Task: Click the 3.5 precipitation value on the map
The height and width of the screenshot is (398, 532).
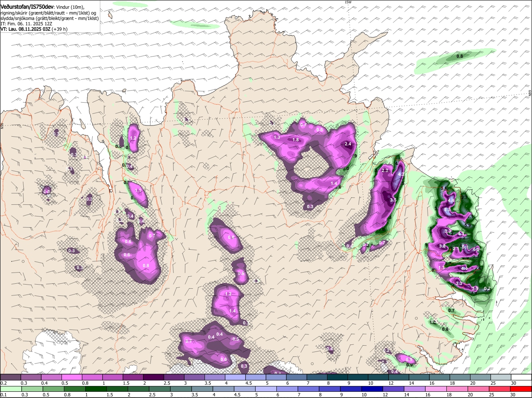Action: (x=393, y=200)
